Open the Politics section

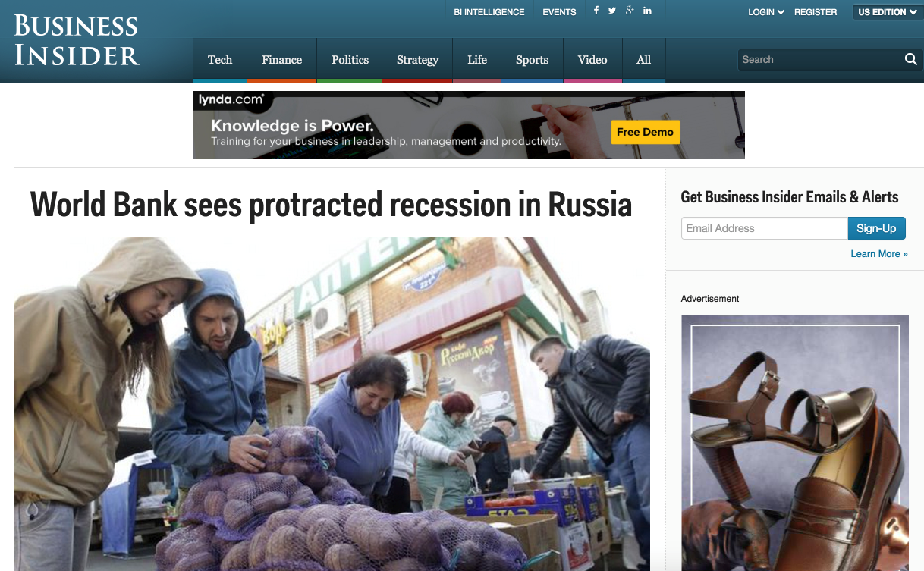click(x=350, y=60)
